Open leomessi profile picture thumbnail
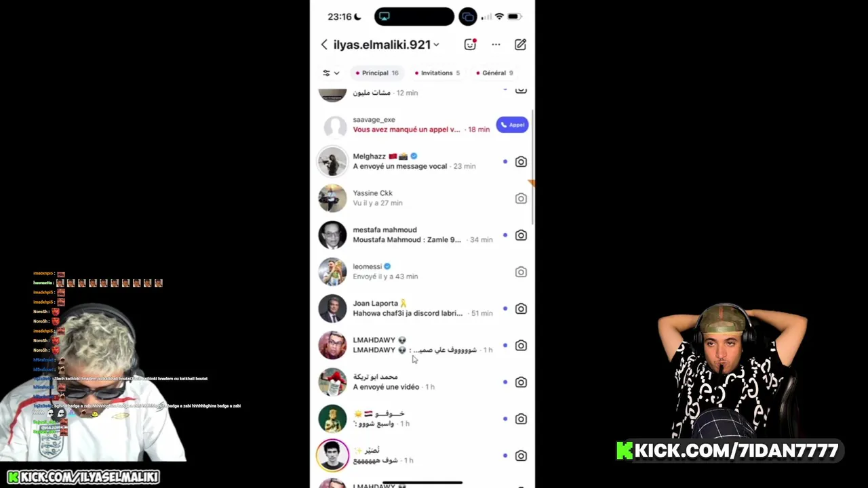The image size is (868, 488). [x=332, y=272]
